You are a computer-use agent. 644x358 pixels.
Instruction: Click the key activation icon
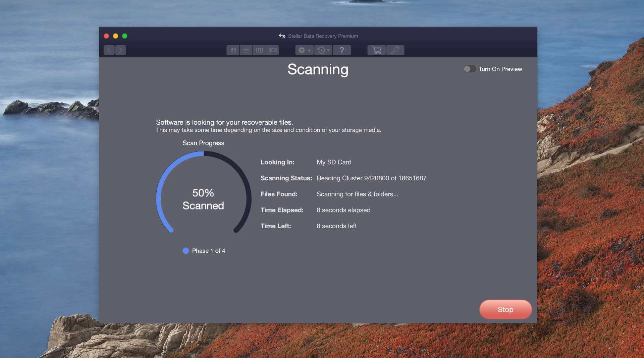coord(395,50)
